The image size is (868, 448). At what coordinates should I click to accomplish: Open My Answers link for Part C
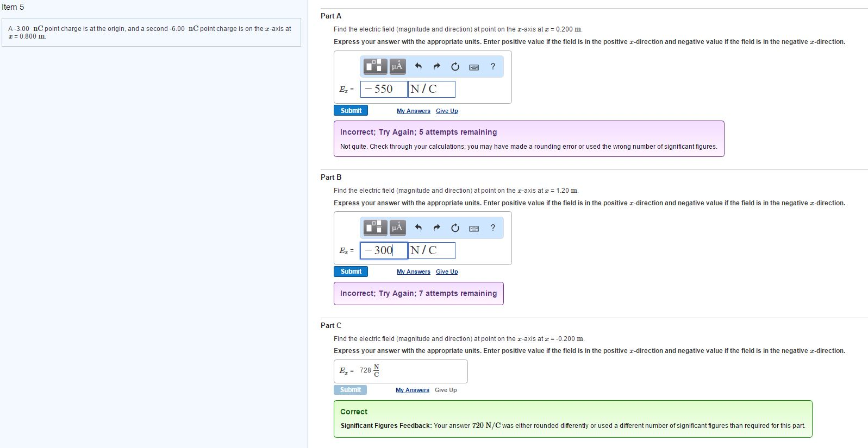tap(412, 390)
